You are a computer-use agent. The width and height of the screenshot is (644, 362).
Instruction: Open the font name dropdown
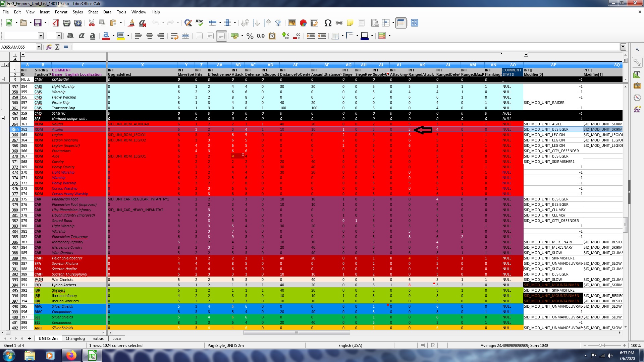tap(41, 36)
